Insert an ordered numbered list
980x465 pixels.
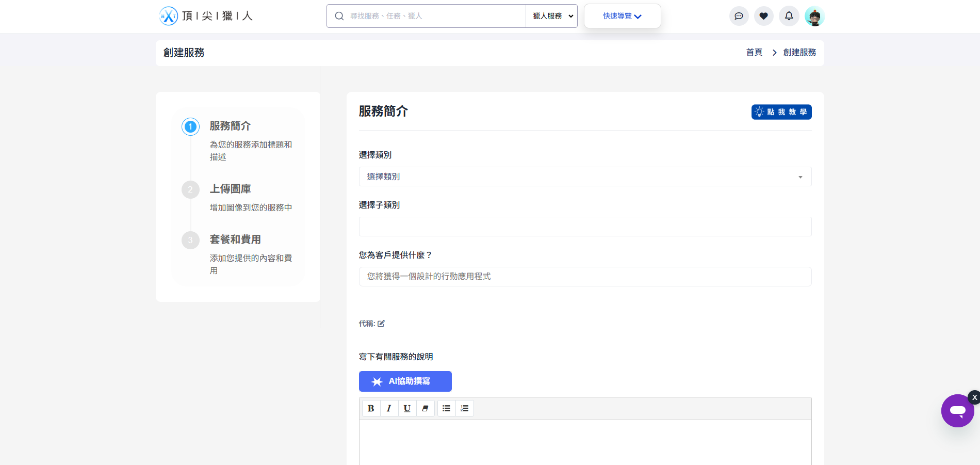tap(465, 408)
